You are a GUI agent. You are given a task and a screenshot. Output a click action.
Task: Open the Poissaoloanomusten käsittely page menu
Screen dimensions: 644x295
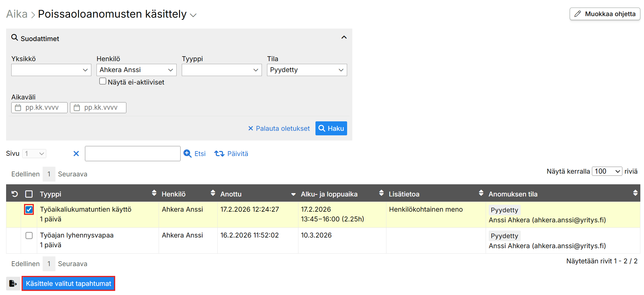coord(193,15)
